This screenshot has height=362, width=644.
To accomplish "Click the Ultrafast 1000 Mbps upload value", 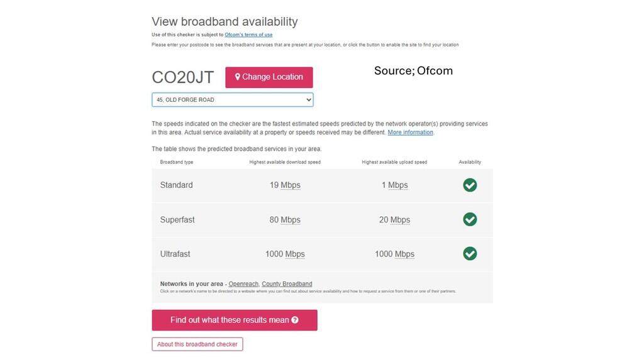I will click(x=394, y=254).
